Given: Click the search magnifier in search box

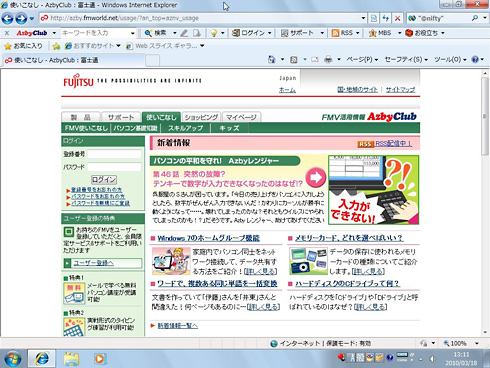Looking at the screenshot, I should coord(475,18).
